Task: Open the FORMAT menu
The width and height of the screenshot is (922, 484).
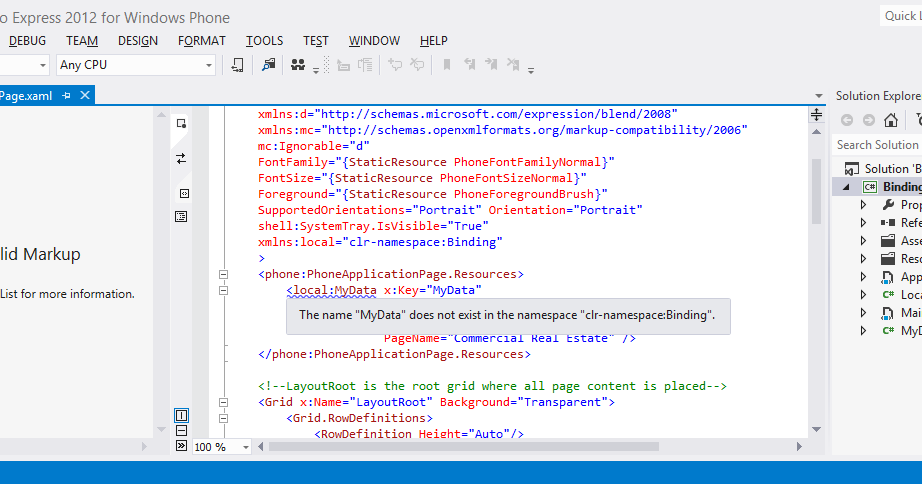Action: 202,41
